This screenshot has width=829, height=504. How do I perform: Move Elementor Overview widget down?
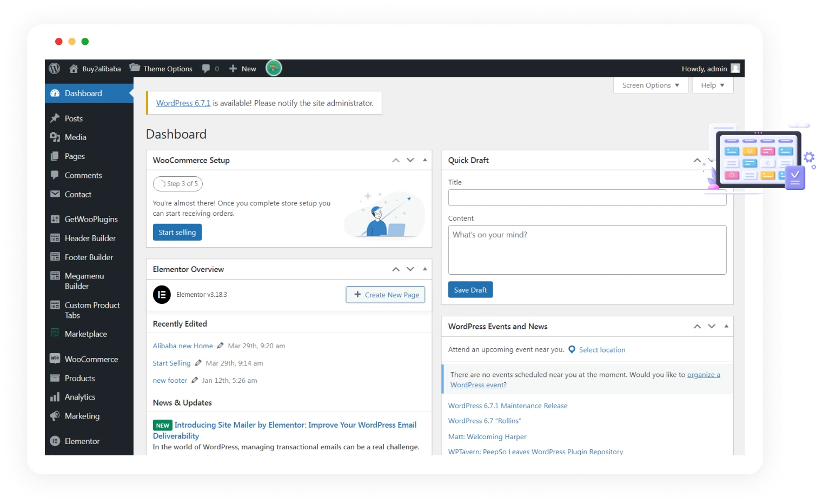click(x=410, y=269)
